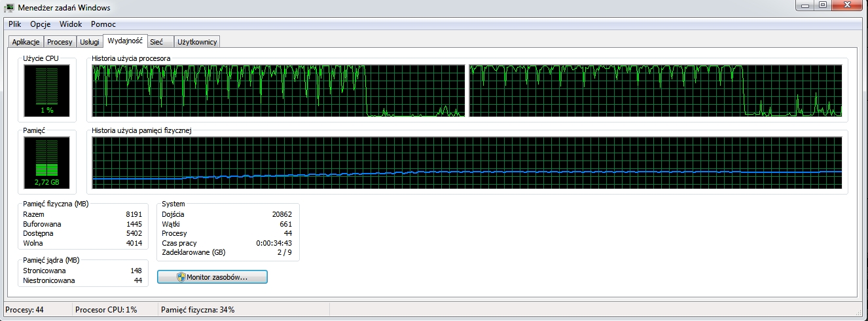
Task: Show the Użytkownicy tab
Action: (x=198, y=42)
